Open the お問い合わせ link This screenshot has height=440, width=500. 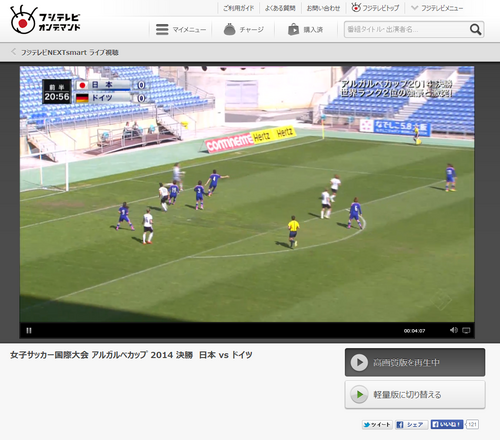[323, 8]
